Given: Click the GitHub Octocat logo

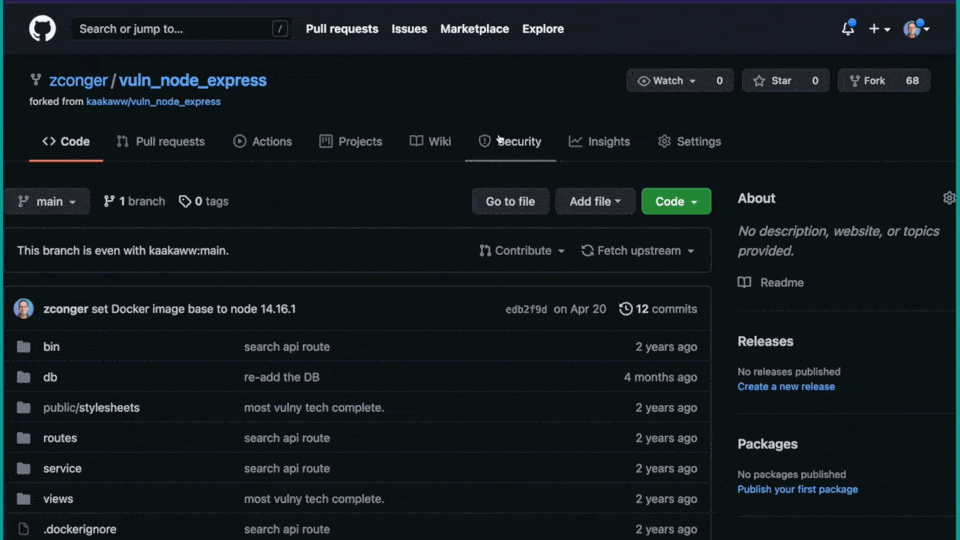Looking at the screenshot, I should pos(42,29).
